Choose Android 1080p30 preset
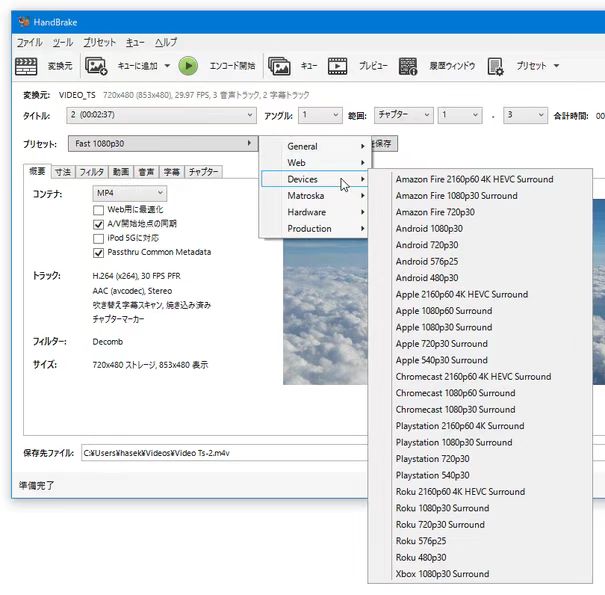The image size is (605, 595). [x=480, y=228]
